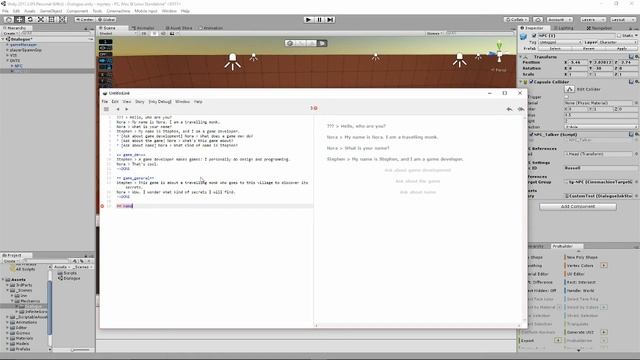Choose 'Ask about game development' in preview
Image resolution: width=640 pixels, height=360 pixels.
point(418,170)
